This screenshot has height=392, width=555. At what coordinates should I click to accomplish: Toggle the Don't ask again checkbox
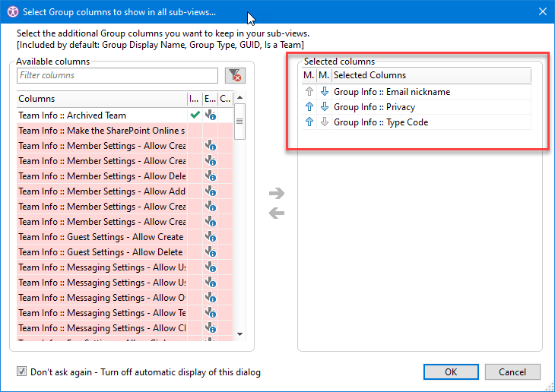click(x=21, y=372)
